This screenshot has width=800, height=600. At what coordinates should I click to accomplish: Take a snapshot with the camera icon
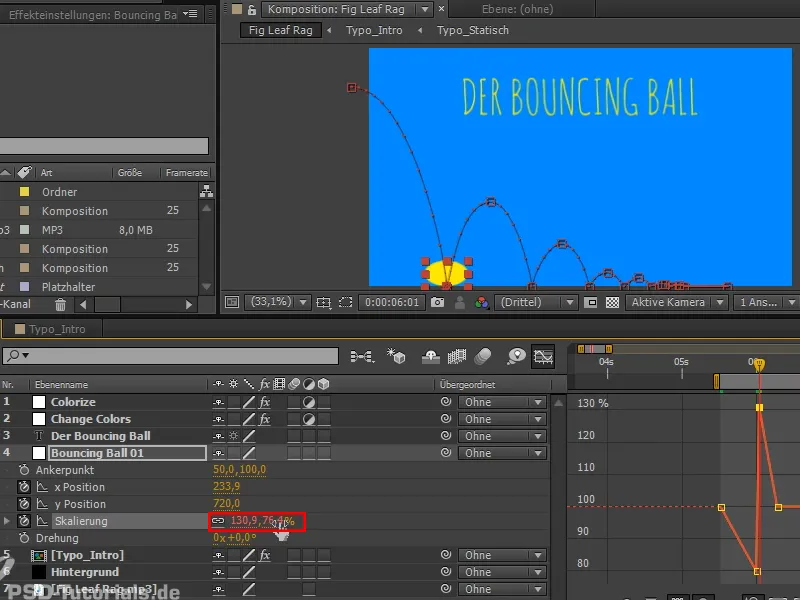[x=436, y=302]
